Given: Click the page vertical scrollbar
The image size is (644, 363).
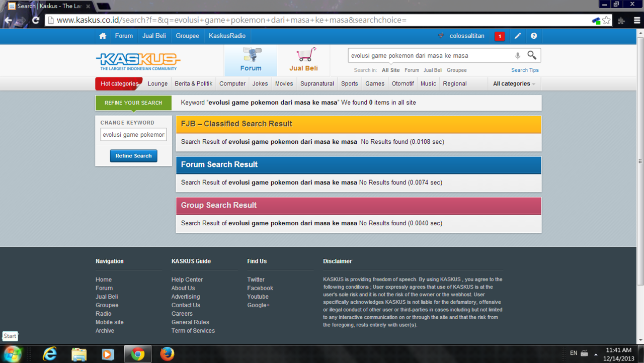Looking at the screenshot, I should 640,161.
